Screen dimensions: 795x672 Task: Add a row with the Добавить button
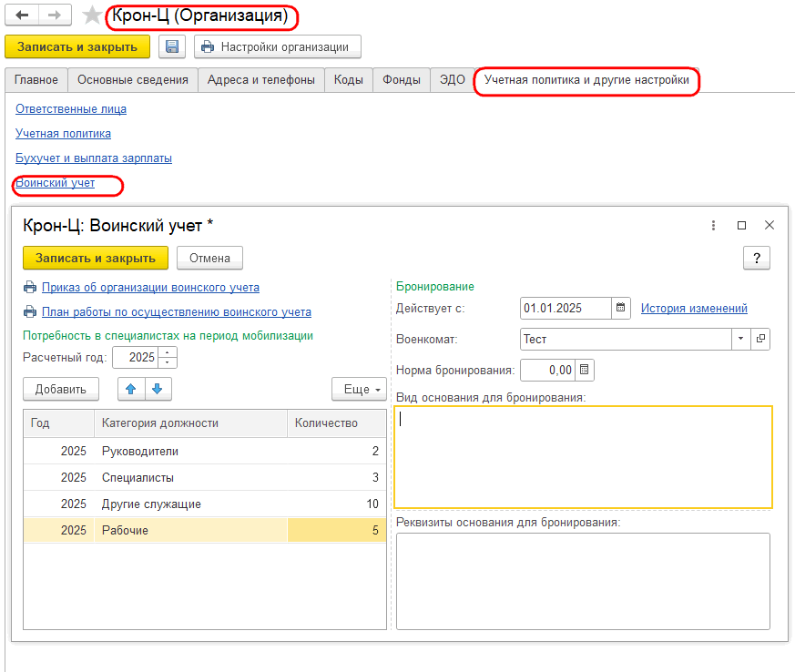[x=61, y=389]
